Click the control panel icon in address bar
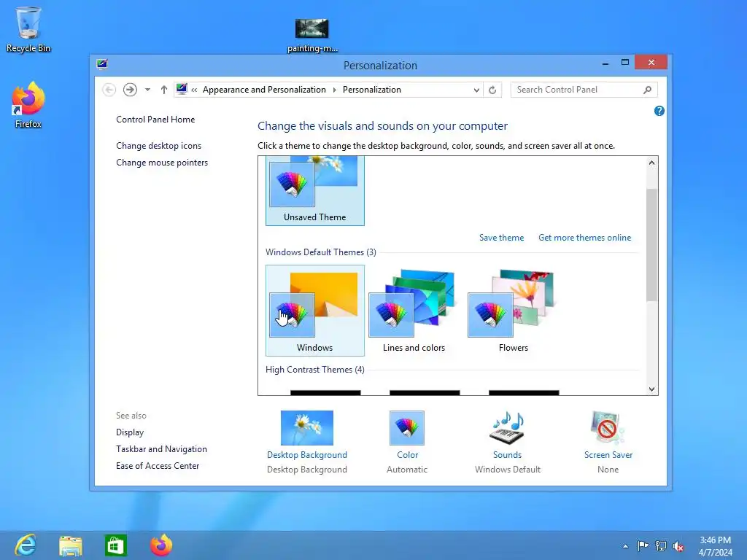The width and height of the screenshot is (747, 560). click(182, 89)
